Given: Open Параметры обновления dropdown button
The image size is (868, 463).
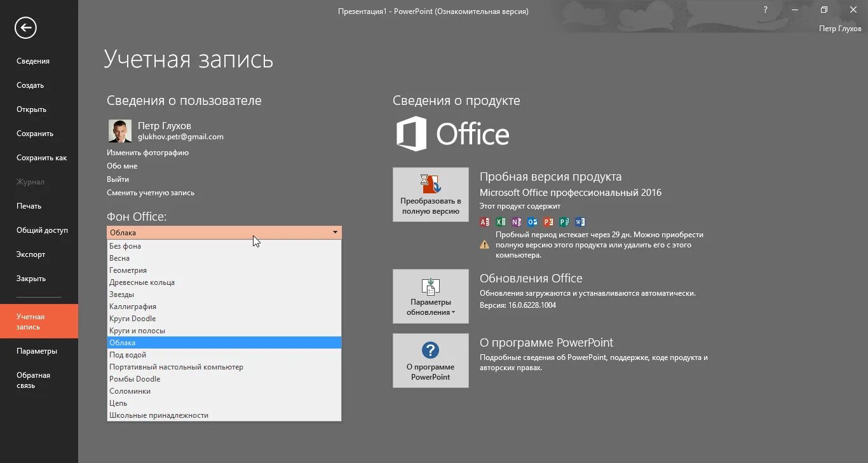Looking at the screenshot, I should pyautogui.click(x=431, y=296).
